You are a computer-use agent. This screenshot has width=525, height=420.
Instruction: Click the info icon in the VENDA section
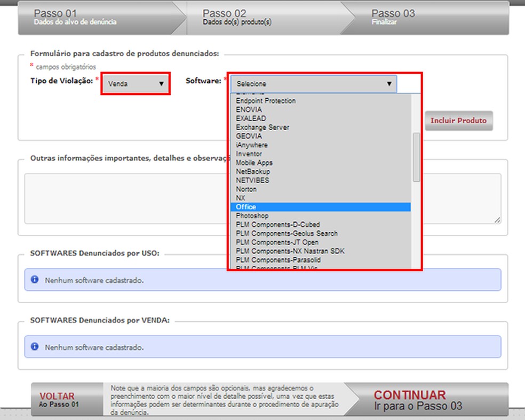35,346
